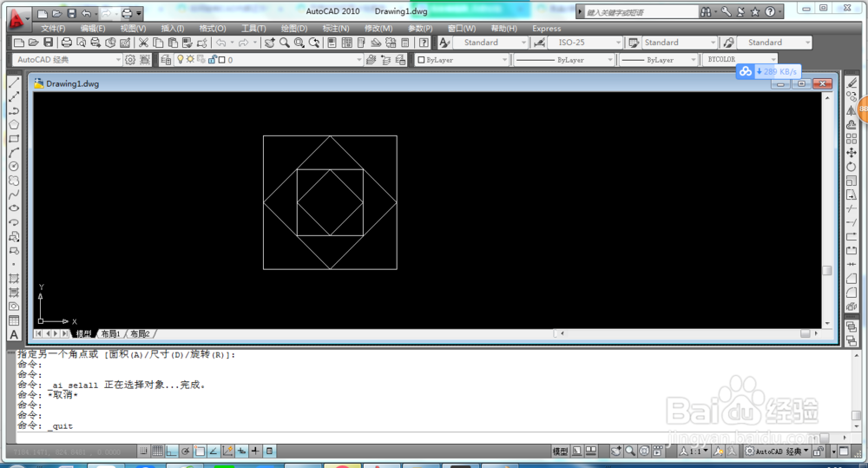Toggle Lineweight display in status bar
Image resolution: width=868 pixels, height=468 pixels.
tap(255, 452)
